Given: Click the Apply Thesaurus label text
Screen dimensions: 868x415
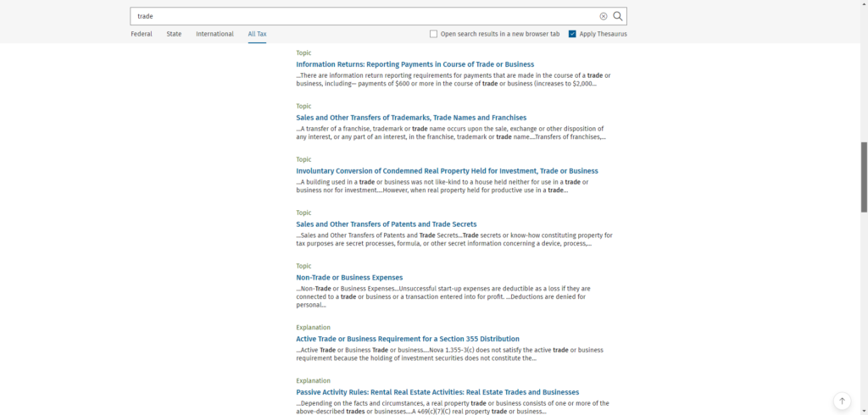Looking at the screenshot, I should [x=604, y=34].
